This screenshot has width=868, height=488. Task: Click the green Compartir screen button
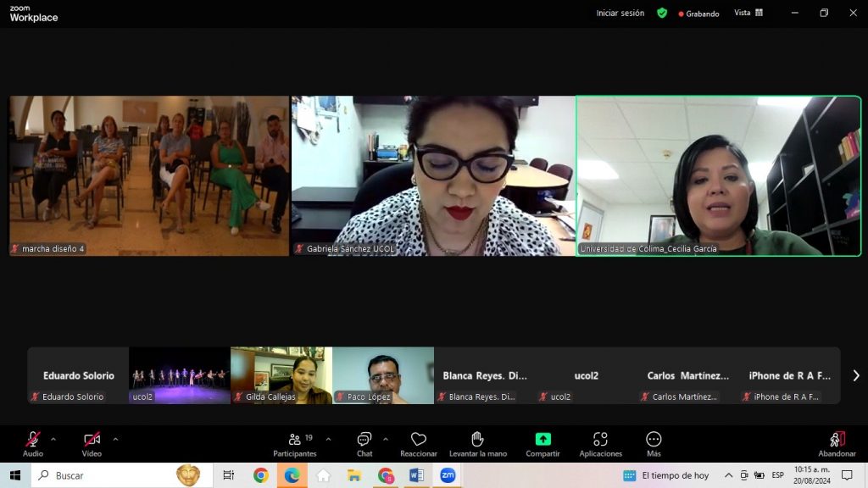[x=542, y=443]
